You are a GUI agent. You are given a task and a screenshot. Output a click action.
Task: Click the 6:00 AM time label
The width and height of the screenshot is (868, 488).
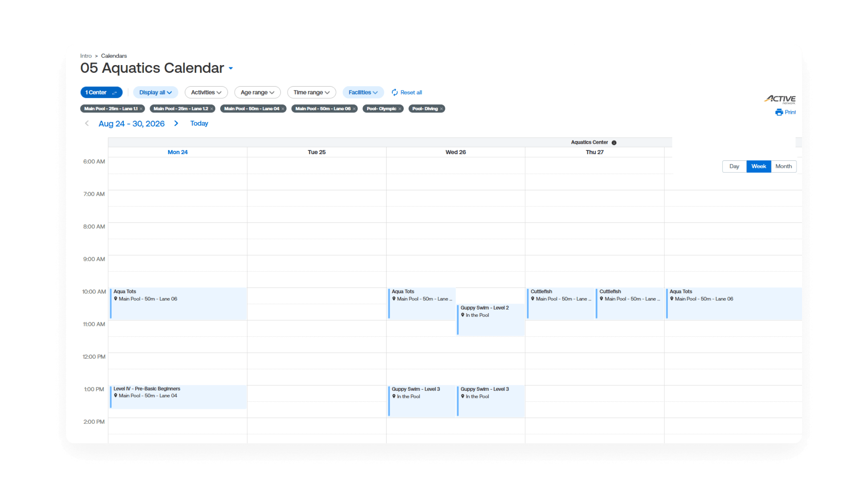(94, 162)
